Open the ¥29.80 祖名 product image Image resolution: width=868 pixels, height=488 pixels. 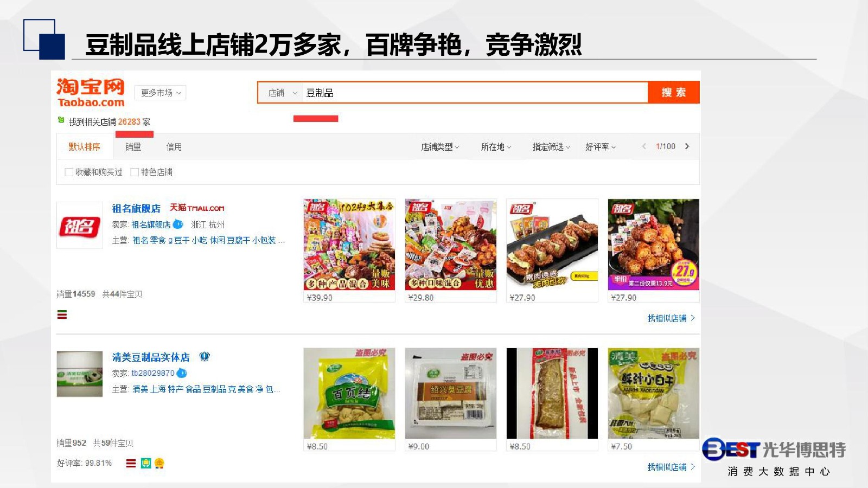pos(451,245)
